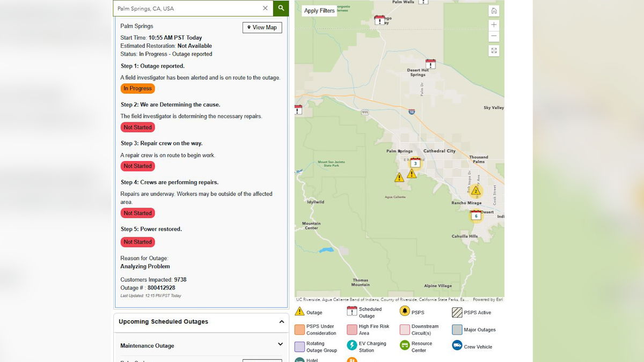Click the Alpine Village map label

tap(438, 286)
